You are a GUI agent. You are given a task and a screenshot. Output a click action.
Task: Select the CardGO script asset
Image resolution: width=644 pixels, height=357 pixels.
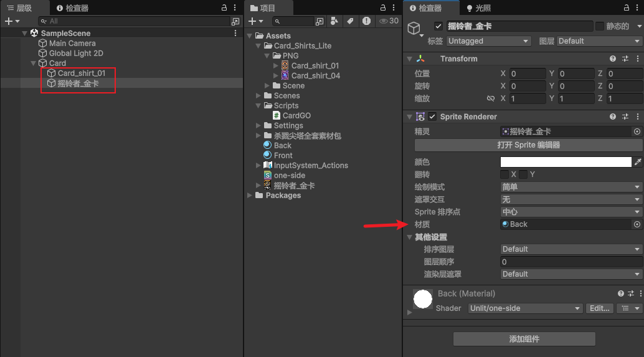296,116
